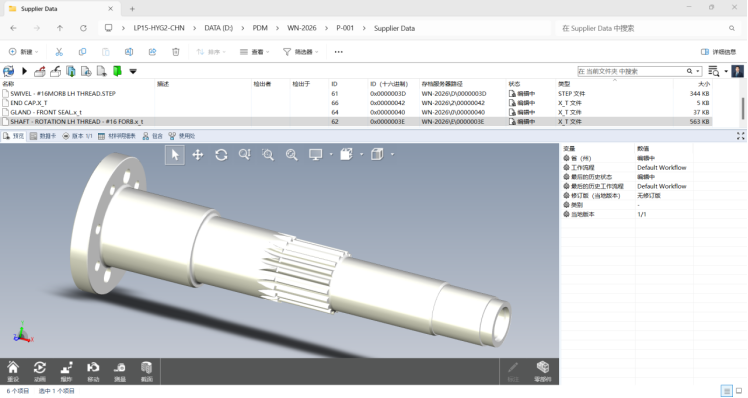Screen dimensions: 748x398
Task: Open the display monitor dropdown arrow
Action: pos(331,155)
